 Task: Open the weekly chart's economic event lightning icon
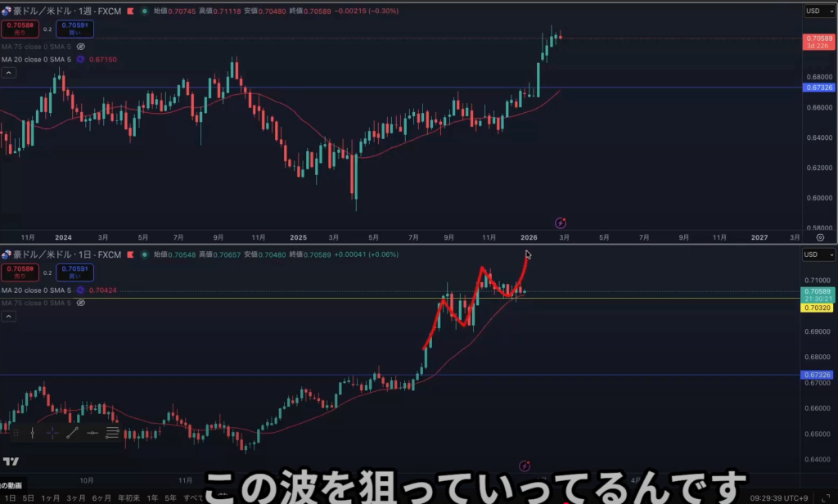click(560, 223)
